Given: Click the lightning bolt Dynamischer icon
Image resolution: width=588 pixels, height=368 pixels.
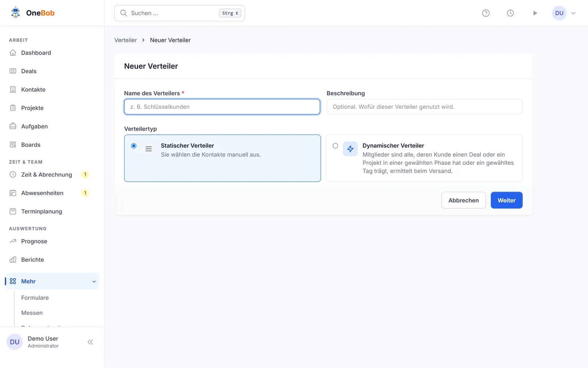Looking at the screenshot, I should (x=350, y=149).
